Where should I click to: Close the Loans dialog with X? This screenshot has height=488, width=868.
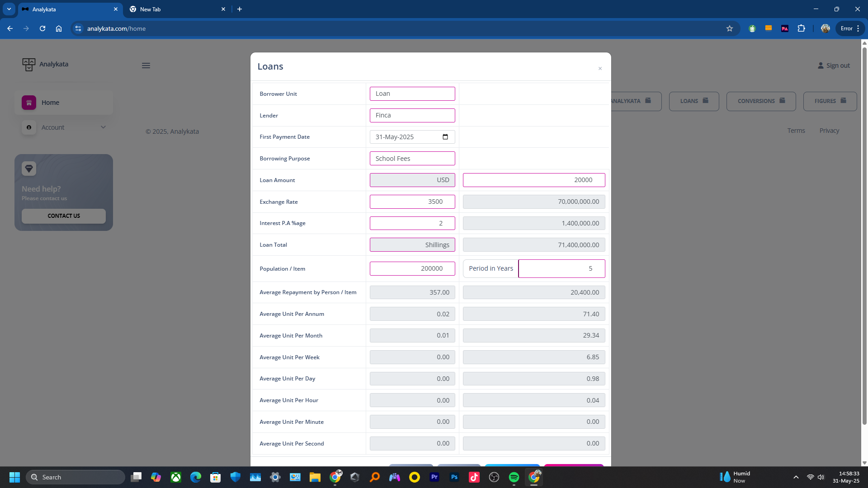point(600,69)
